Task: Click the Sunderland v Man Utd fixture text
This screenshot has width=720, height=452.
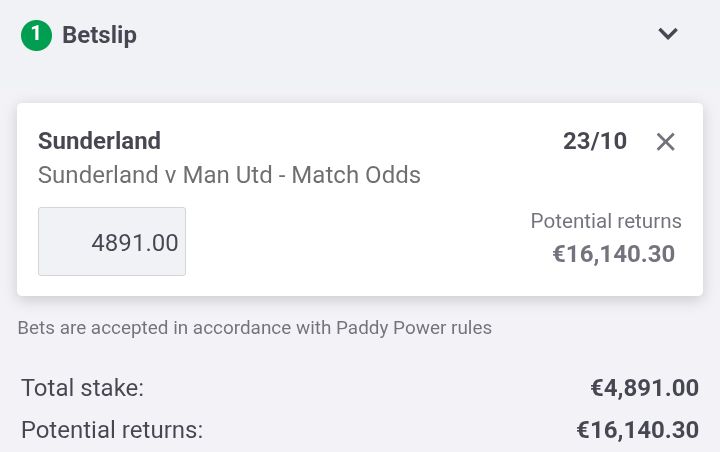Action: coord(155,175)
